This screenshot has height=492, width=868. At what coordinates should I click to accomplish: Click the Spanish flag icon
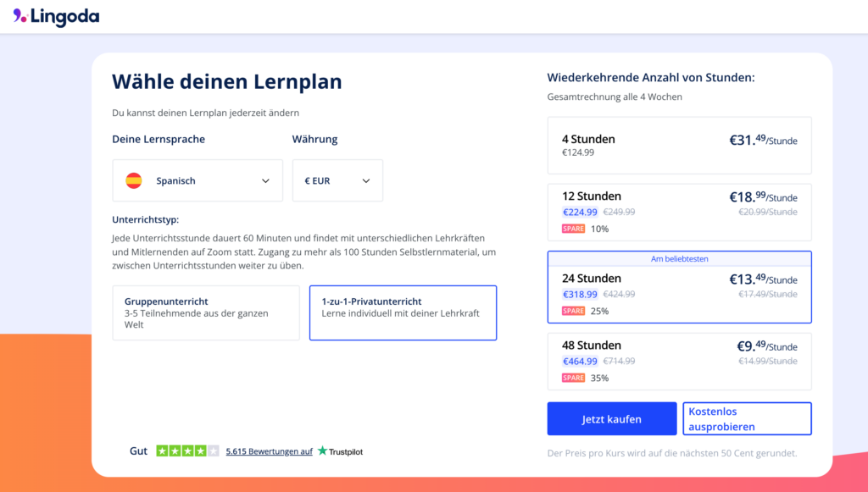tap(133, 180)
